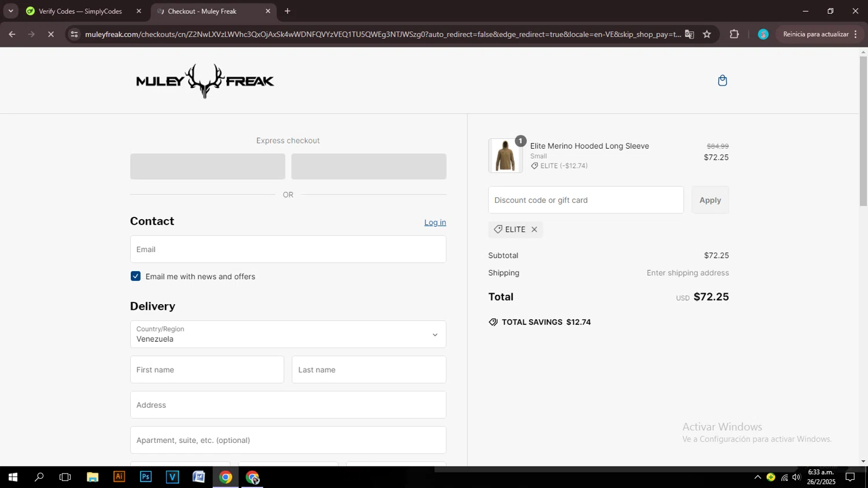Click Reinicia para actualizar button
Viewport: 868px width, 488px height.
[819, 34]
